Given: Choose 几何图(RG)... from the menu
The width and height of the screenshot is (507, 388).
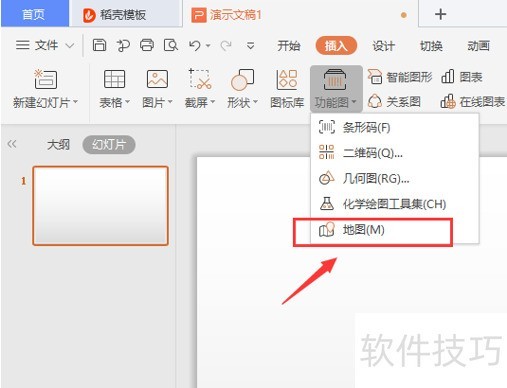Looking at the screenshot, I should pyautogui.click(x=395, y=179).
